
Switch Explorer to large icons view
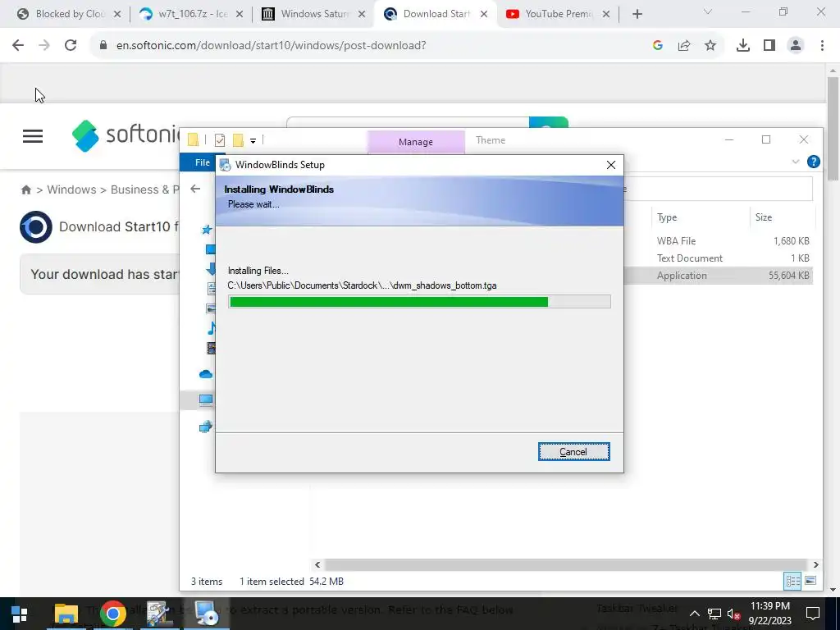point(810,581)
